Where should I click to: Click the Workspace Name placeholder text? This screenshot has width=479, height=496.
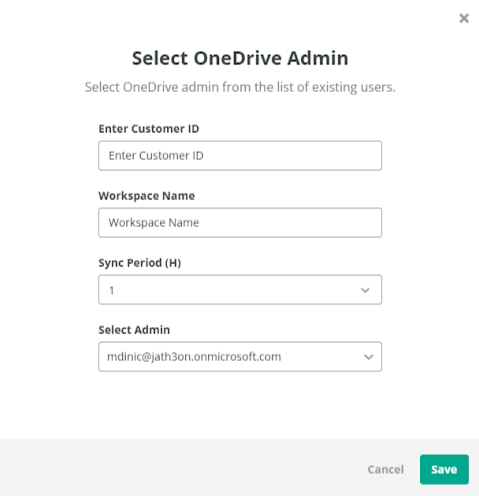point(154,223)
